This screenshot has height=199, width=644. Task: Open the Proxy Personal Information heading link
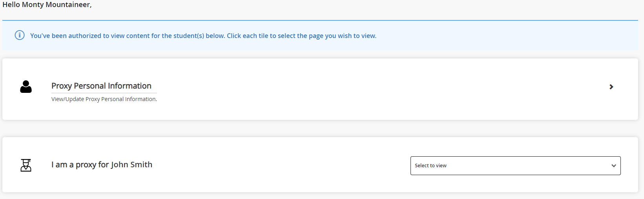pyautogui.click(x=101, y=86)
